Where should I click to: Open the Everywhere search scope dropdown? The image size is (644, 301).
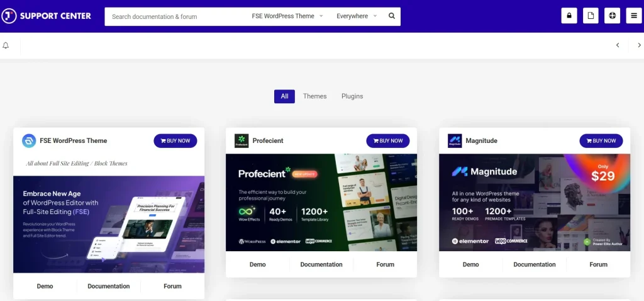tap(357, 16)
